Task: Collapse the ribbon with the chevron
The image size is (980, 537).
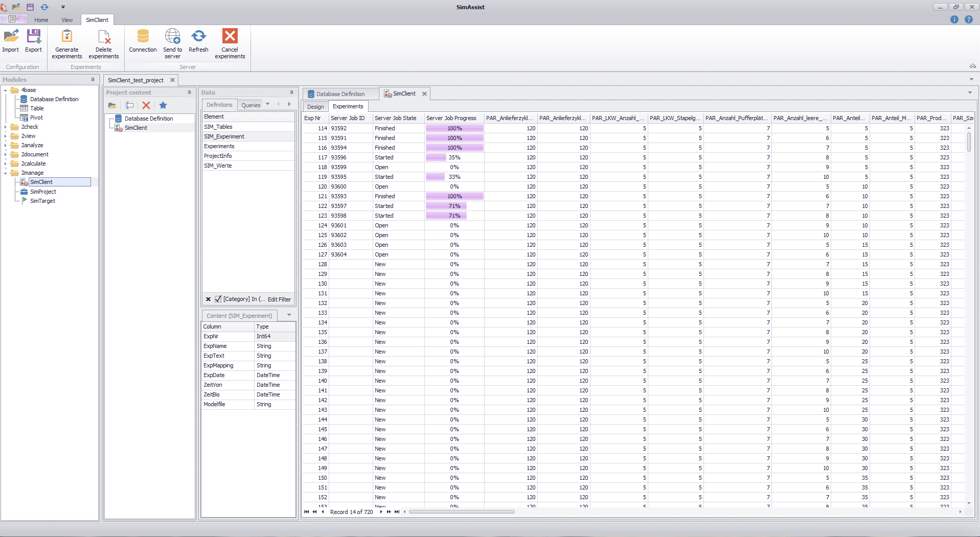Action: pos(972,66)
